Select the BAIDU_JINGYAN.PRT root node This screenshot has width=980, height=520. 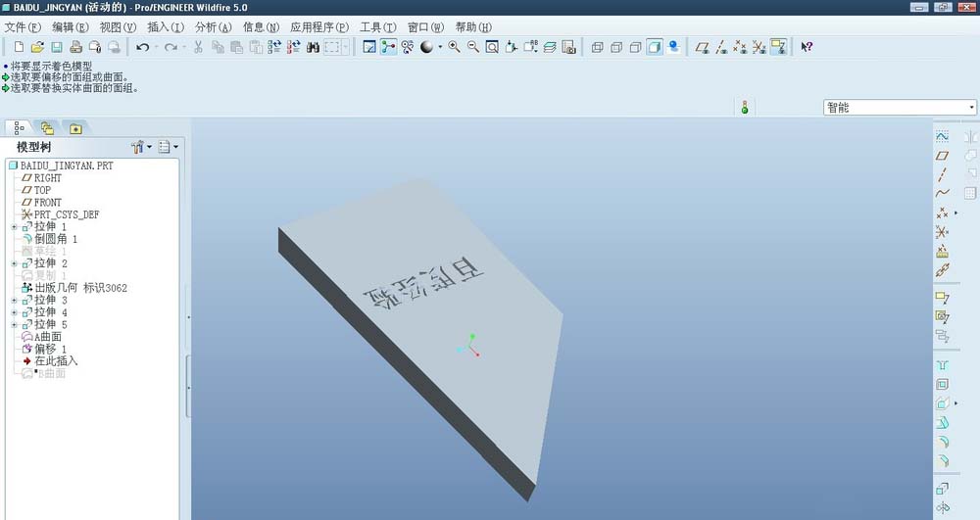click(61, 165)
